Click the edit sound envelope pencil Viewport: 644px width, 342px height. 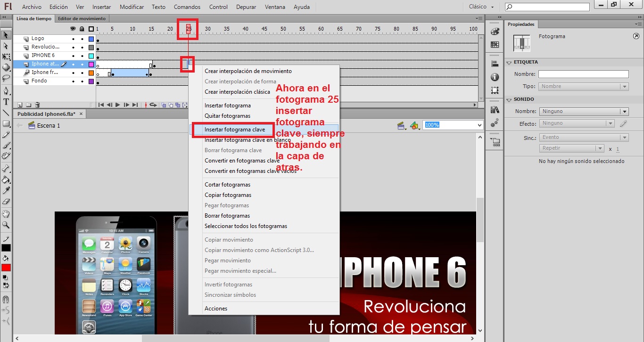click(623, 123)
